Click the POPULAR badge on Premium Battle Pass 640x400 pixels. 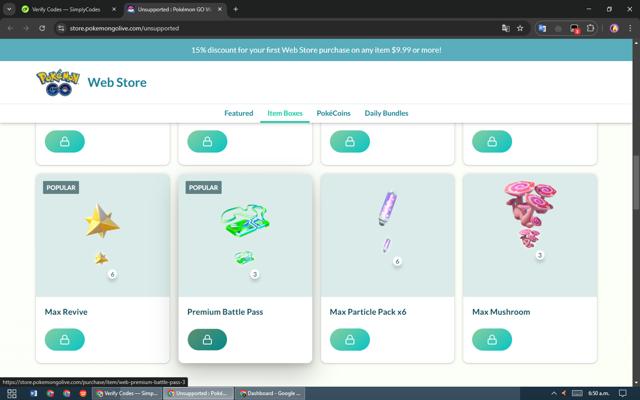pyautogui.click(x=203, y=188)
